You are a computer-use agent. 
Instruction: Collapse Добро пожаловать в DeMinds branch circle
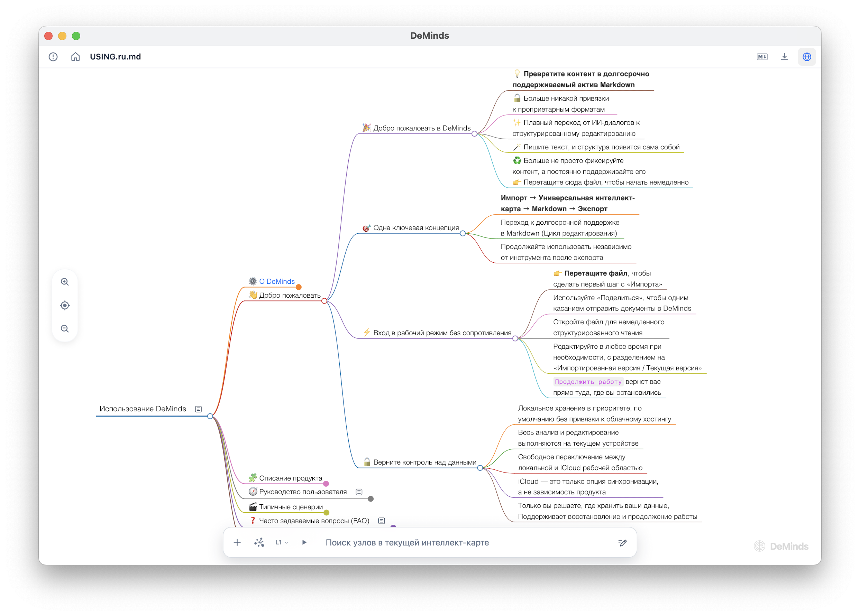(474, 134)
